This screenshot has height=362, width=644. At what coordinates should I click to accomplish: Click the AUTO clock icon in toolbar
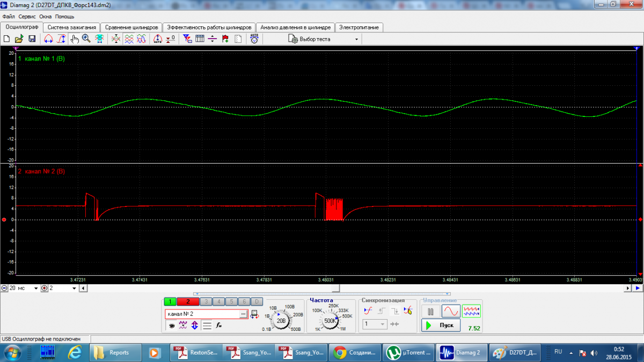tap(254, 39)
